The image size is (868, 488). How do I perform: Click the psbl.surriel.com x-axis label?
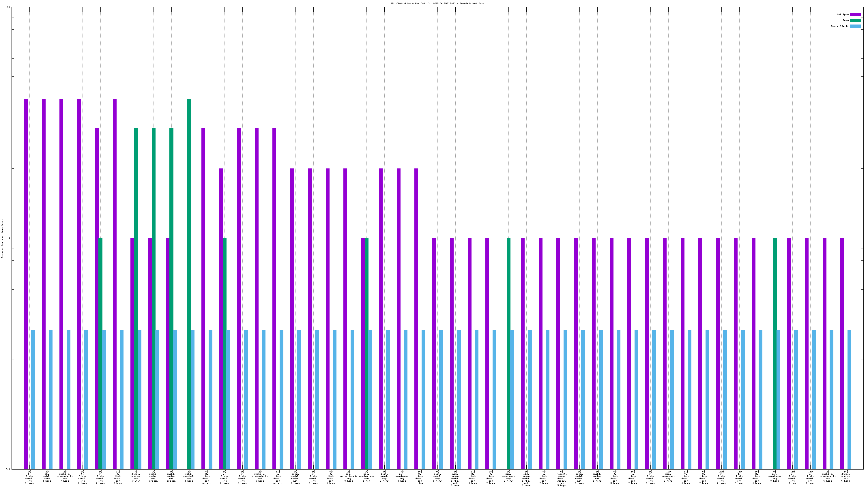click(189, 476)
